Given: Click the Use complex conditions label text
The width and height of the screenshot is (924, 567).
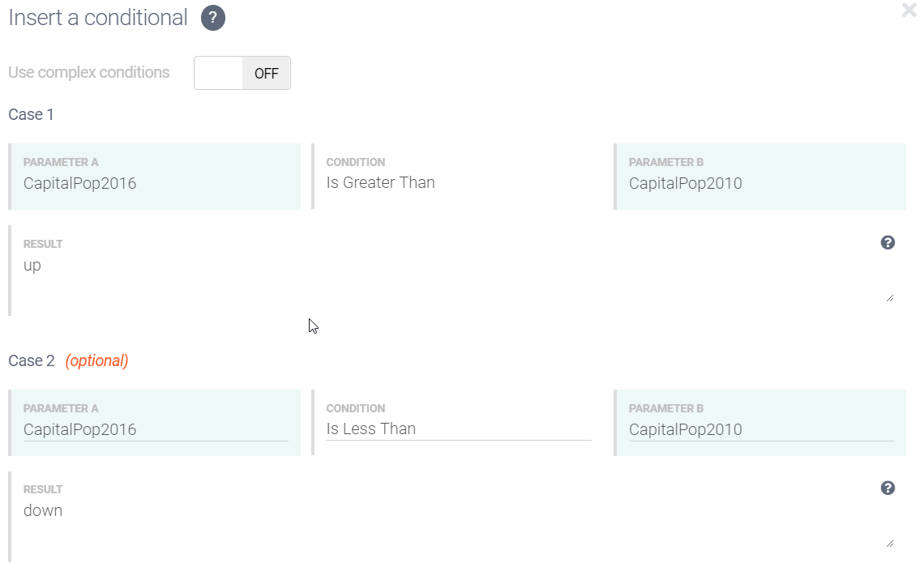Looking at the screenshot, I should [89, 72].
